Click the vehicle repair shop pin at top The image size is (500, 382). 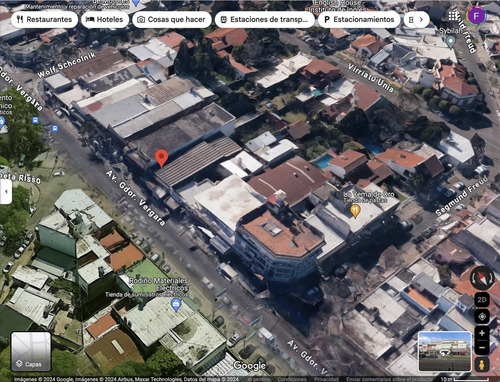pyautogui.click(x=136, y=3)
